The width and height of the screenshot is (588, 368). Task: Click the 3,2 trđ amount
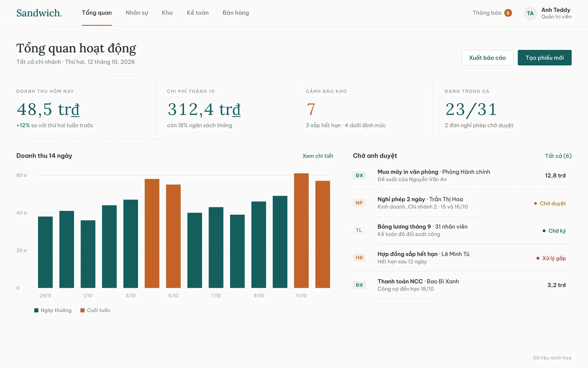click(x=557, y=285)
